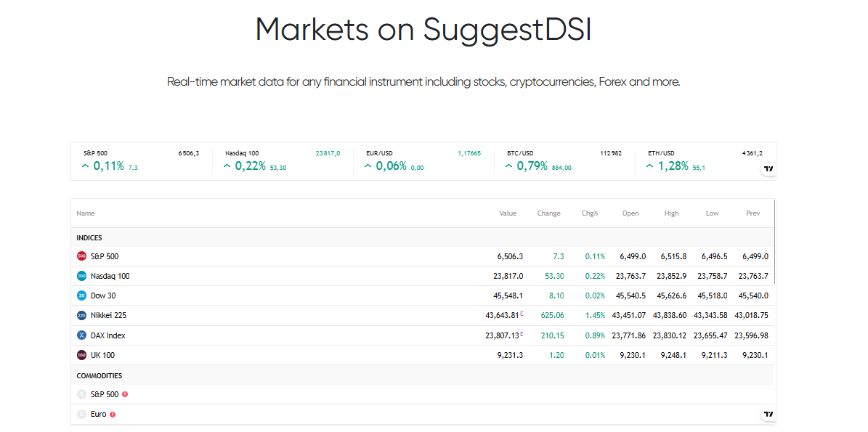
Task: Click the DAX change percent 0.89%
Action: [x=595, y=335]
